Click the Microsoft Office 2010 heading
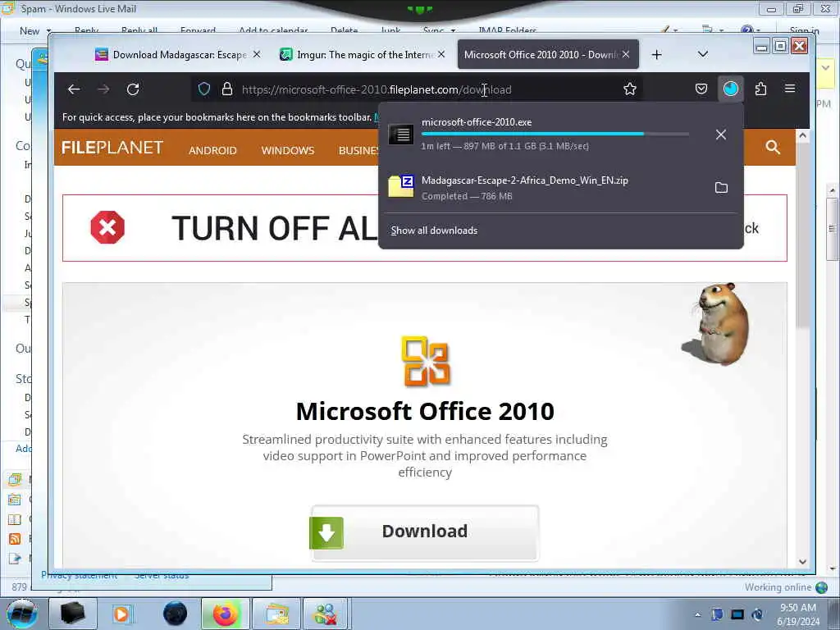 (425, 412)
